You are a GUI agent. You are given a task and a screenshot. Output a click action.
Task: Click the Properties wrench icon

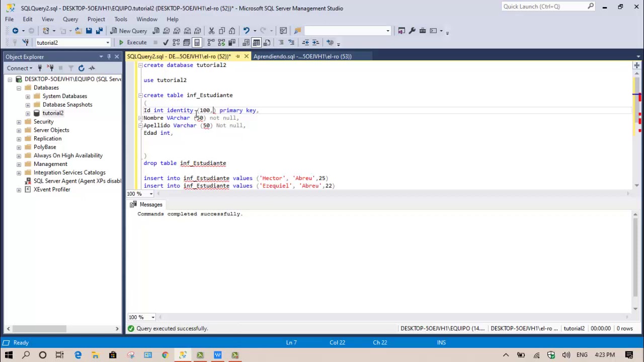[x=412, y=31]
